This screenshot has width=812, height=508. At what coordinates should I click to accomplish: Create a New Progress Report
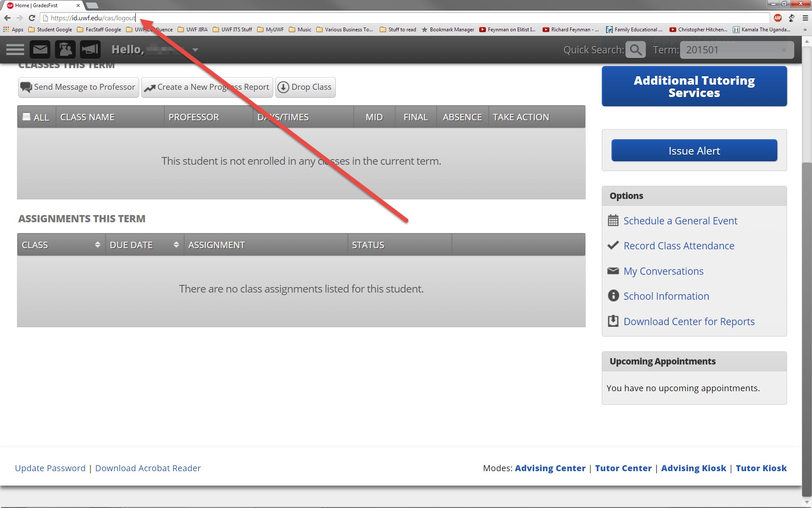pyautogui.click(x=207, y=87)
